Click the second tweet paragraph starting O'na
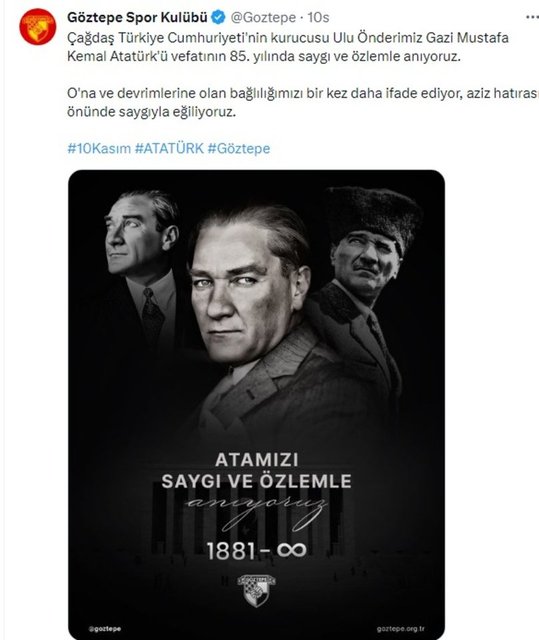The height and width of the screenshot is (640, 539). coord(303,102)
